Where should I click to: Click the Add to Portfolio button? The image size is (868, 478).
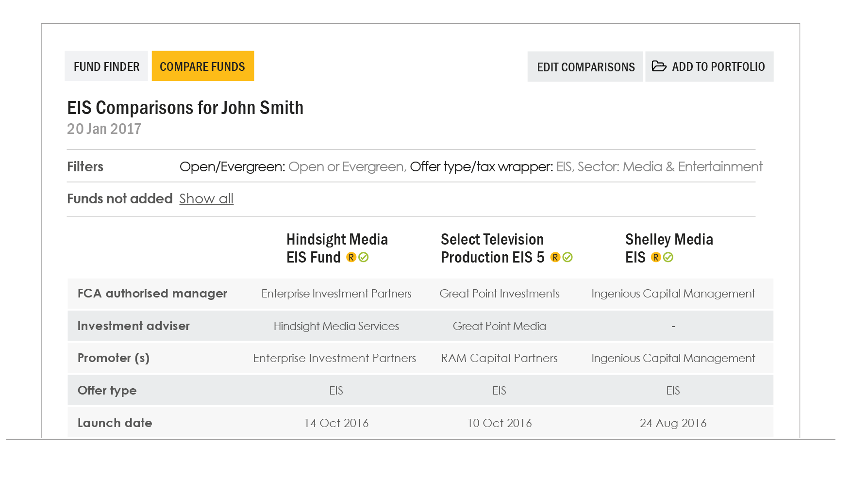pos(709,67)
